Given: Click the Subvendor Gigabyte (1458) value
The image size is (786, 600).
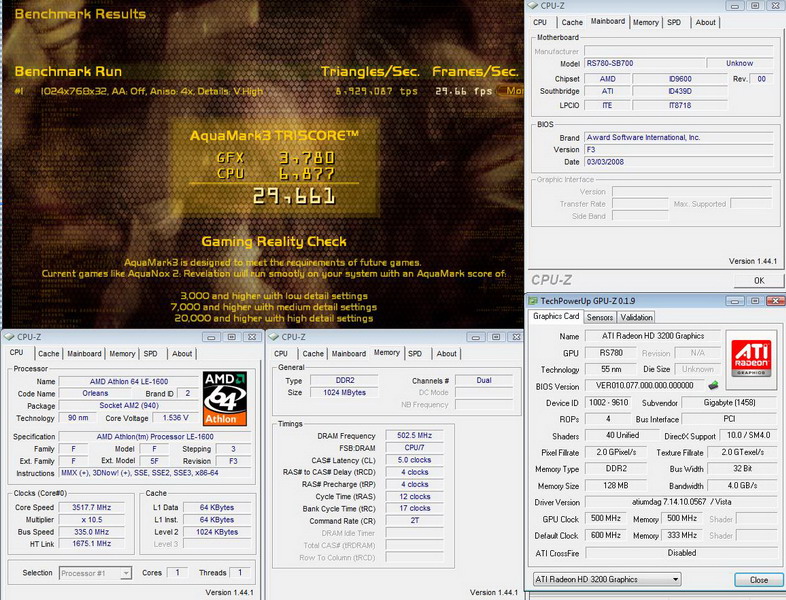Looking at the screenshot, I should tap(729, 403).
